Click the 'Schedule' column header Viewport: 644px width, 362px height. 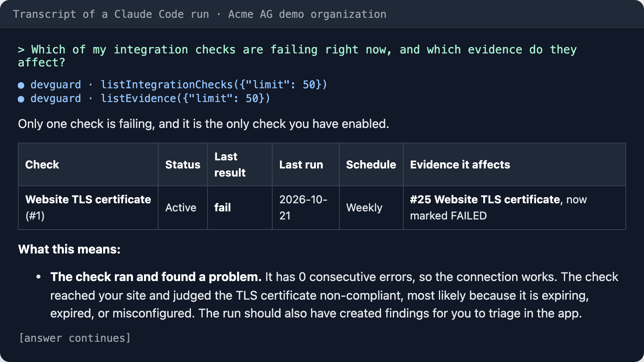(x=371, y=164)
